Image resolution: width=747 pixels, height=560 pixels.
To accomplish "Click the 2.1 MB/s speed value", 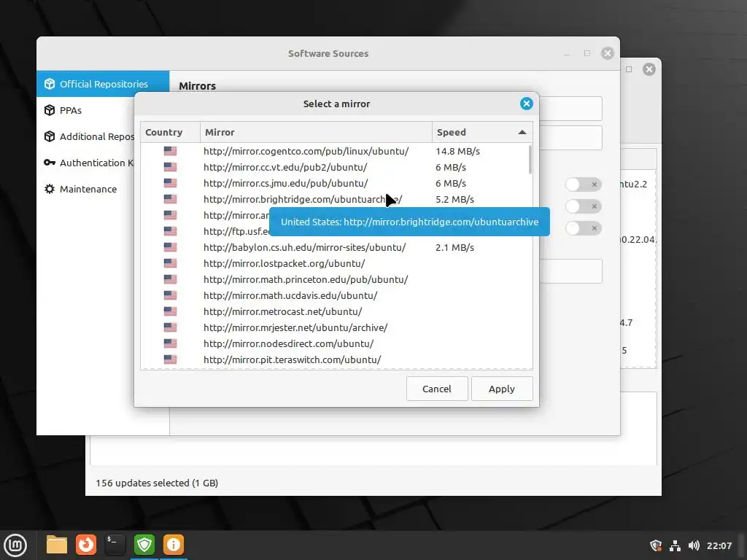I will [x=454, y=247].
